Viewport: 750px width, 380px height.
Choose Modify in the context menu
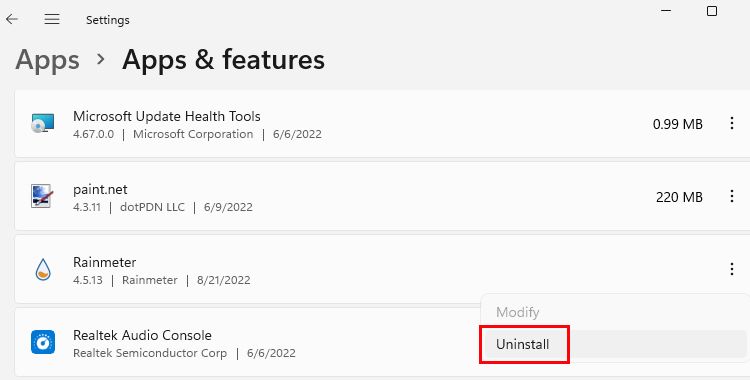518,313
